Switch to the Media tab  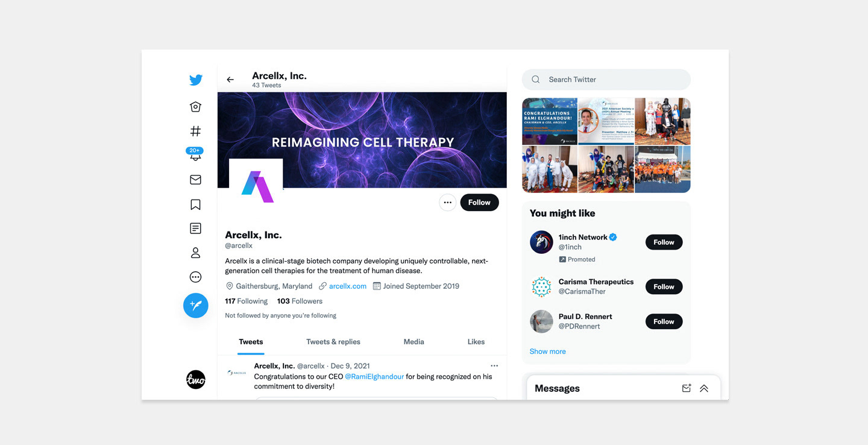(x=414, y=342)
